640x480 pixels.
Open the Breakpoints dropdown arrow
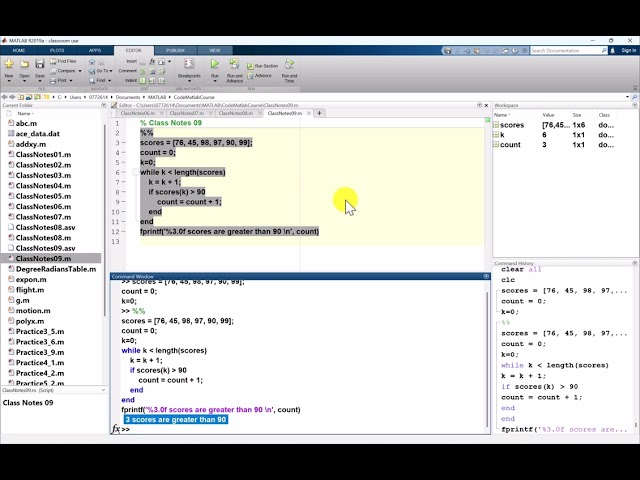click(x=189, y=81)
